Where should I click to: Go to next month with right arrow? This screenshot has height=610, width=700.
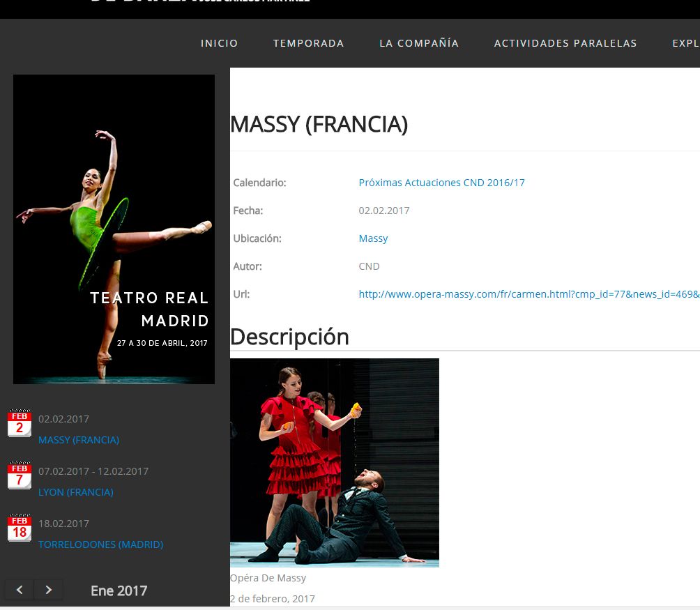(x=48, y=590)
